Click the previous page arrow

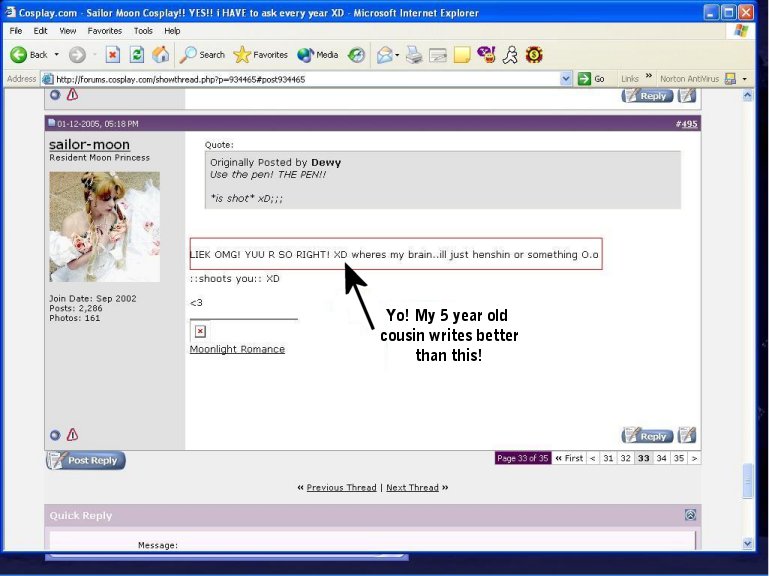click(592, 458)
